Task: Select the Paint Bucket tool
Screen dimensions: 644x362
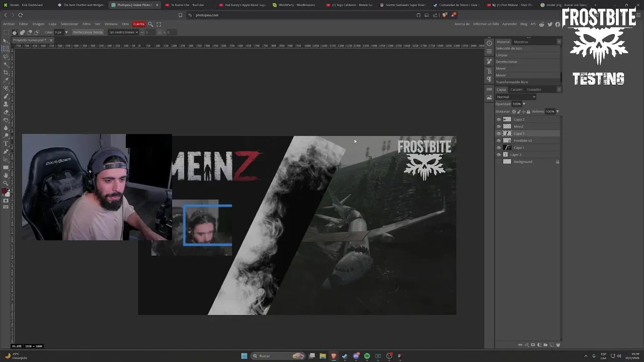Action: (6, 119)
